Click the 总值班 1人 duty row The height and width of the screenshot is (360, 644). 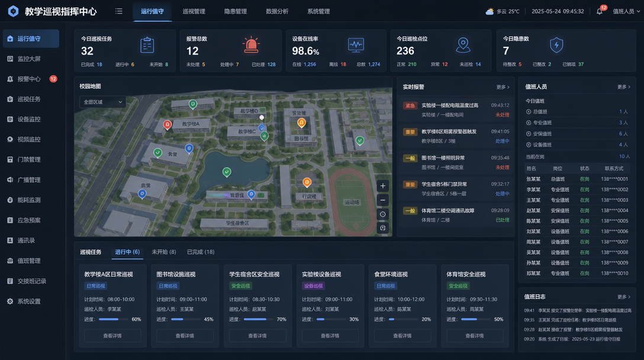pos(577,112)
